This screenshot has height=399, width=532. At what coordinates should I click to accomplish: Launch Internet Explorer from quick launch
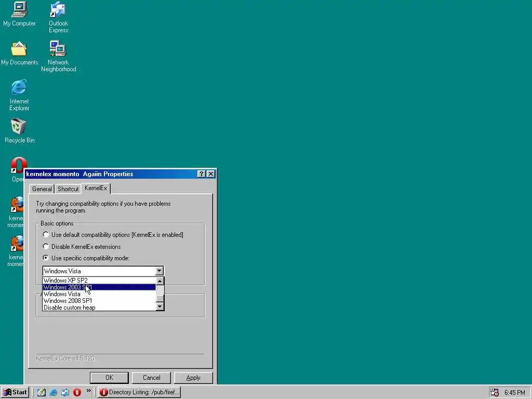54,392
